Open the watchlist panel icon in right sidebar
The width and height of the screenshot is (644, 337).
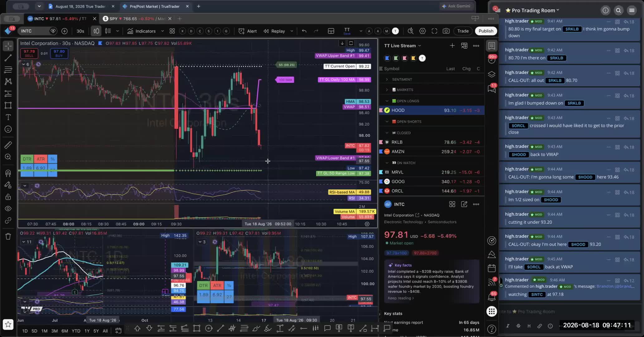click(491, 46)
